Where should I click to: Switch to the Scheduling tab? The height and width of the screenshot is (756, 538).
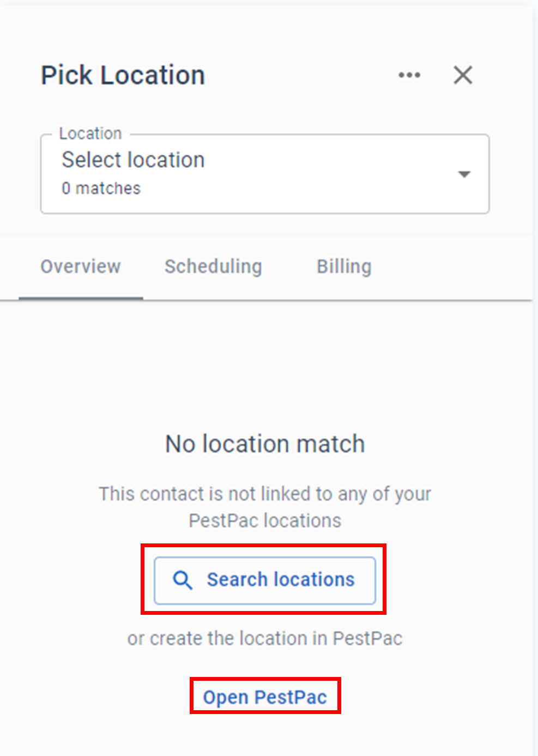click(213, 267)
